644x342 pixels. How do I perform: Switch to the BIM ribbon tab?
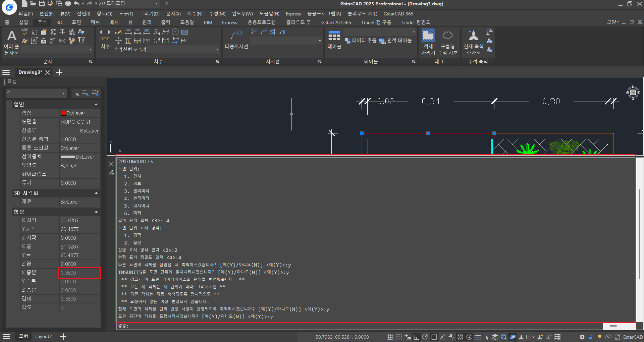point(208,22)
